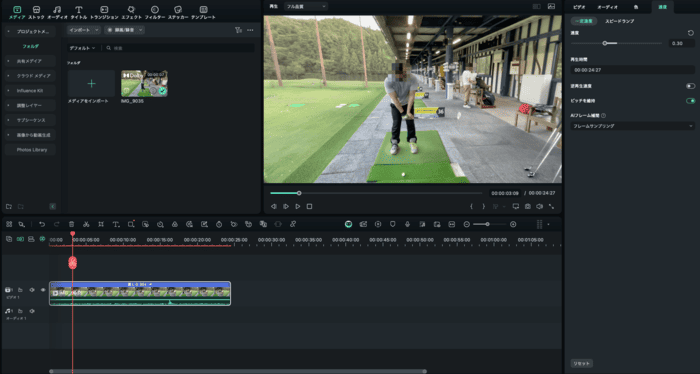Zoom in timeline with plus icon

(513, 224)
